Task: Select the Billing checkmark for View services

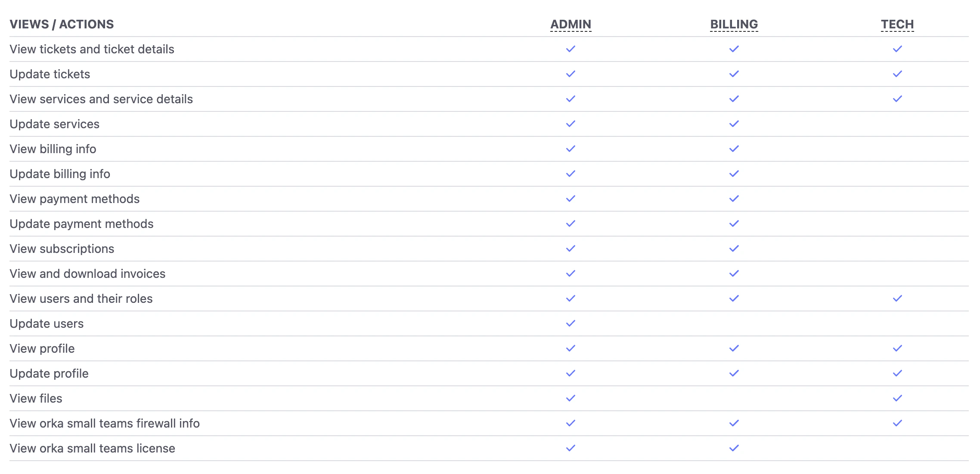Action: 734,99
